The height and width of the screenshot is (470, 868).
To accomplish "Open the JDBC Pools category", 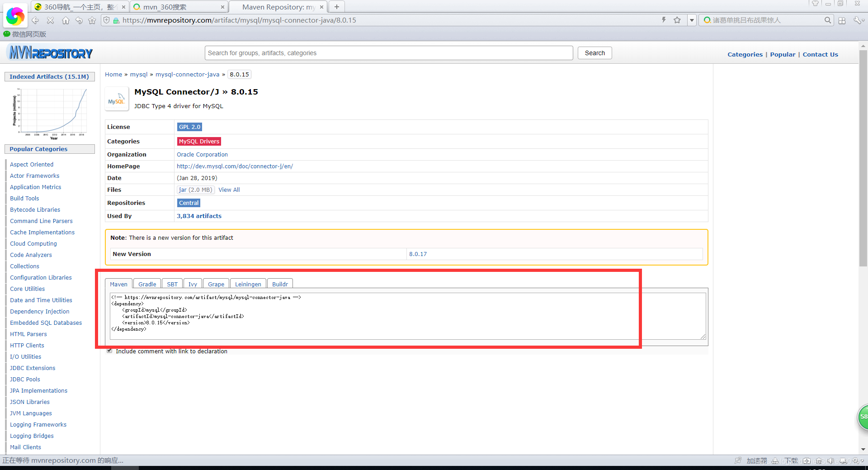I will [25, 379].
